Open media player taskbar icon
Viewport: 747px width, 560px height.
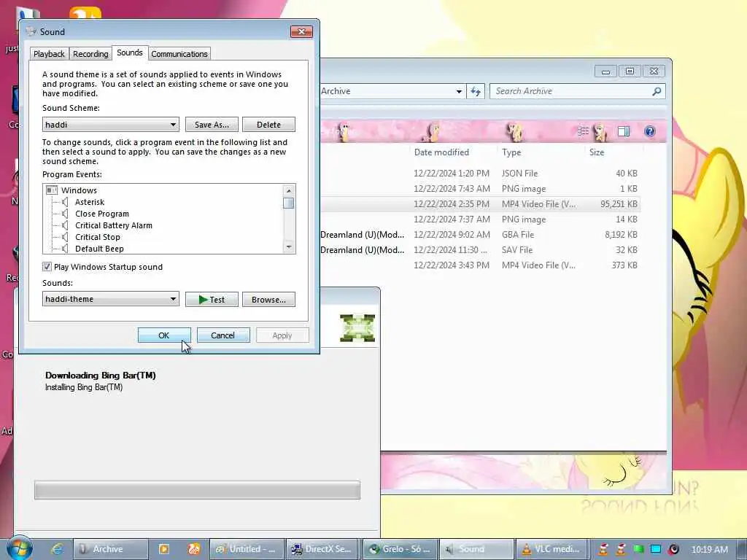coord(163,549)
